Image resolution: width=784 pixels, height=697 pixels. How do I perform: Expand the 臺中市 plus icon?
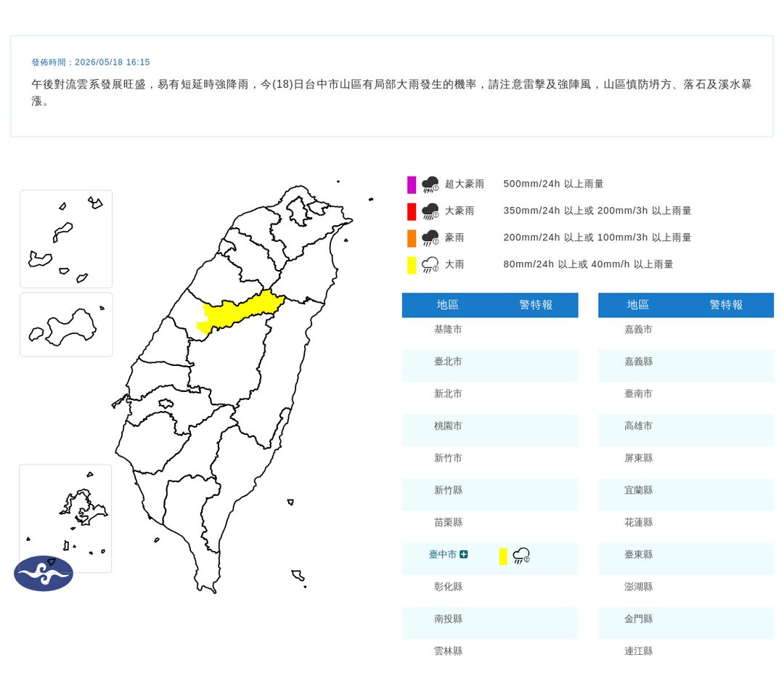click(x=463, y=554)
